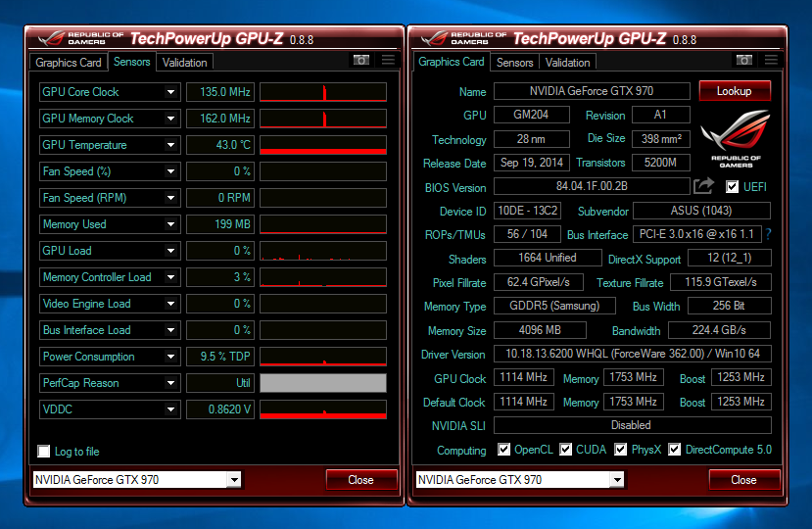Click the gray PerfCap Reason bar
812x529 pixels.
(323, 383)
